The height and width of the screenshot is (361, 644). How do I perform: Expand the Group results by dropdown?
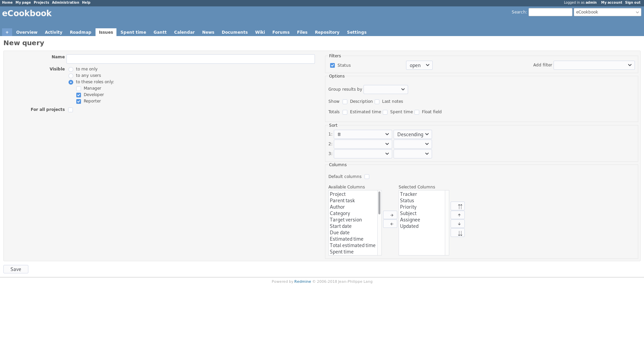(x=385, y=90)
